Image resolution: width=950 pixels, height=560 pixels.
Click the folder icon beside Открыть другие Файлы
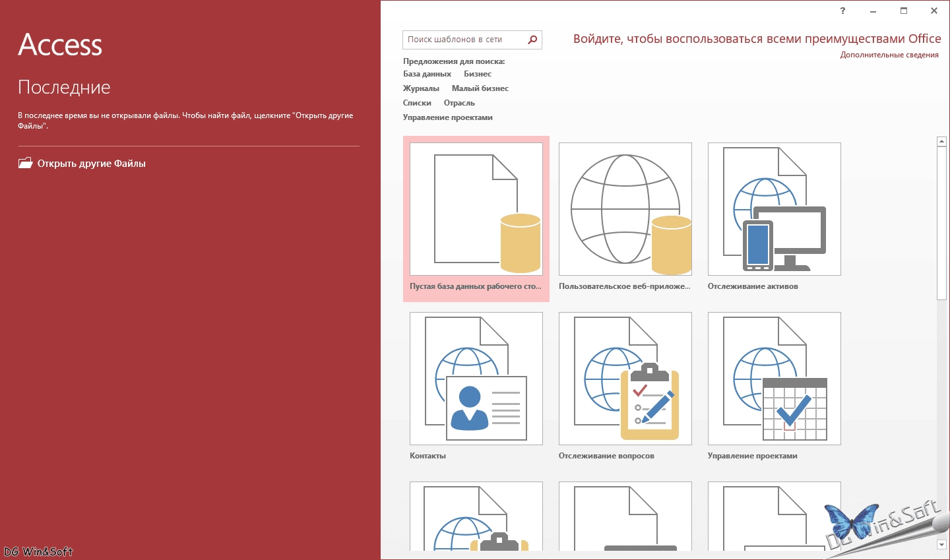coord(25,163)
